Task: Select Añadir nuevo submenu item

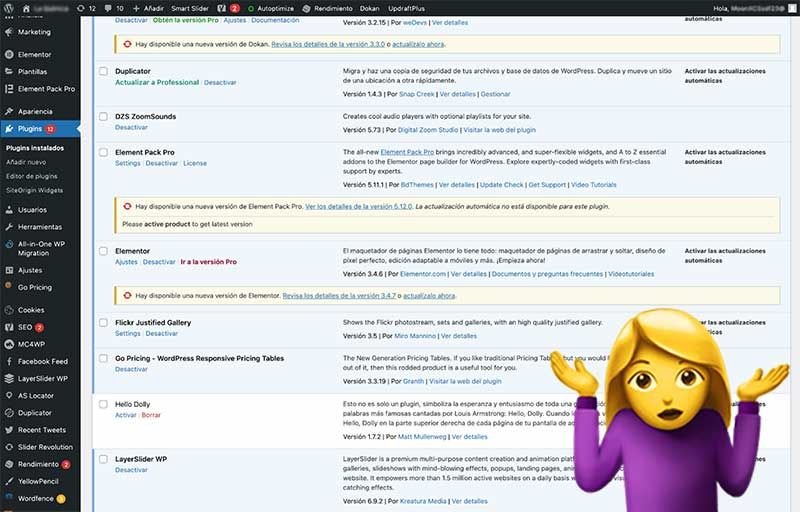Action: [x=26, y=162]
